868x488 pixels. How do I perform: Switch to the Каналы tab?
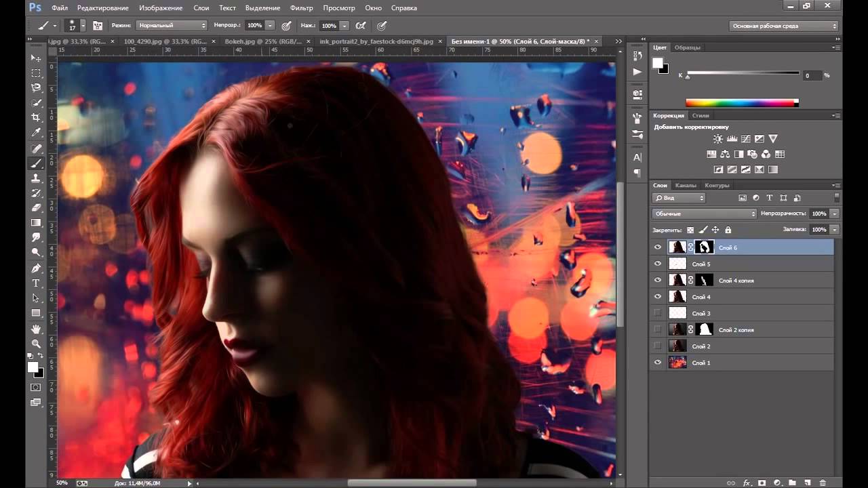pos(686,185)
